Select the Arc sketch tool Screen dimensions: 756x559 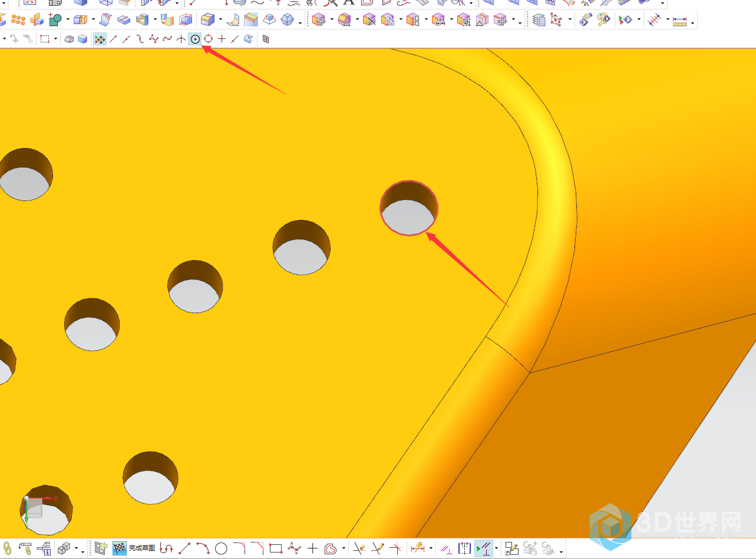click(x=203, y=549)
